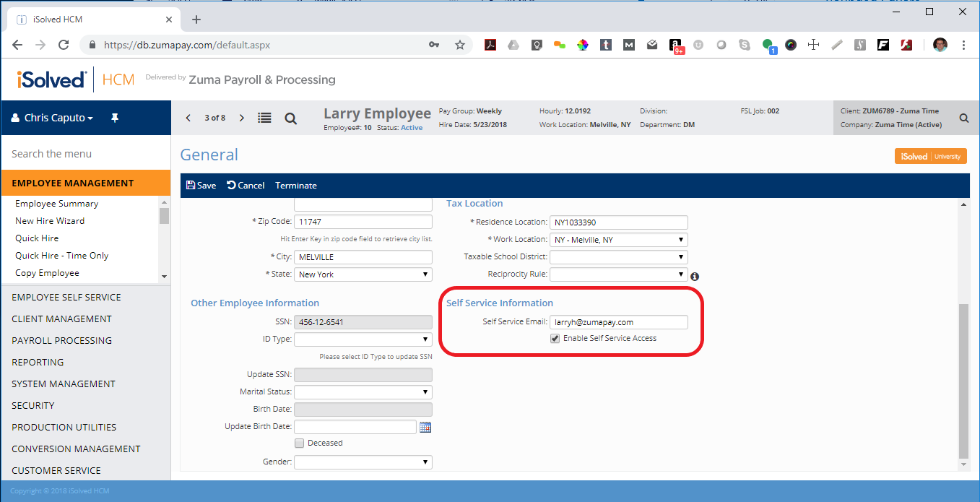Open the birth date calendar picker
This screenshot has height=502, width=980.
pos(425,427)
